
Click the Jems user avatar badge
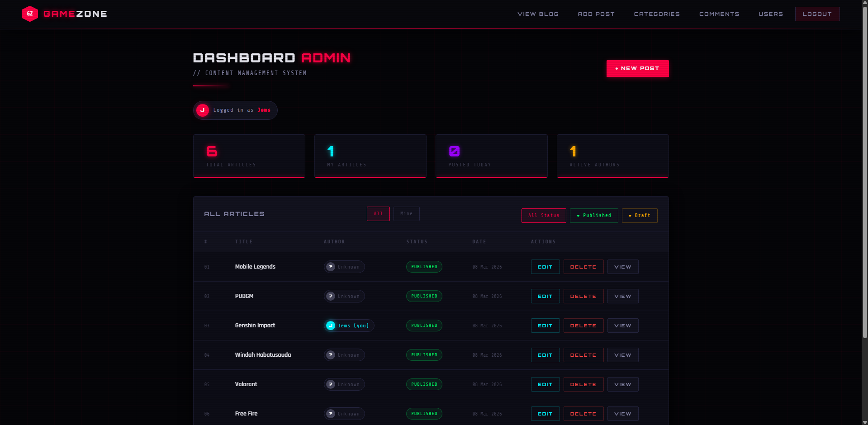tap(203, 110)
